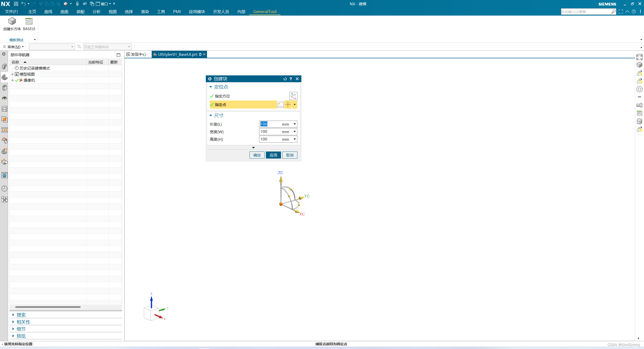Open the point dialog icon beside 指定点
The image size is (644, 349).
(280, 105)
